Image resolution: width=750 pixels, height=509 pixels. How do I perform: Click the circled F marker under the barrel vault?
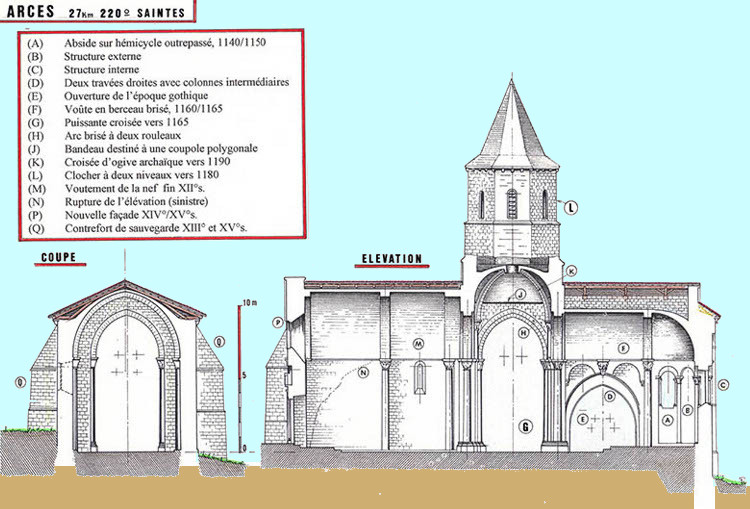pyautogui.click(x=623, y=348)
